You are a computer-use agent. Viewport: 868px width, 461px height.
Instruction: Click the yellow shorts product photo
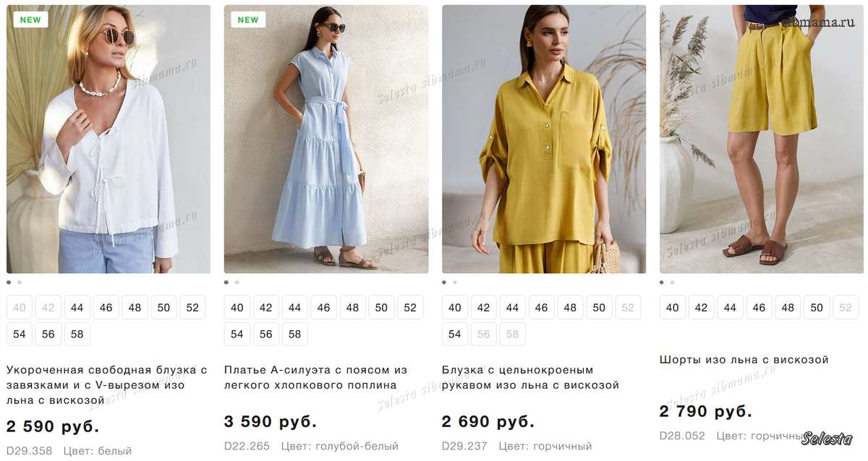[761, 139]
